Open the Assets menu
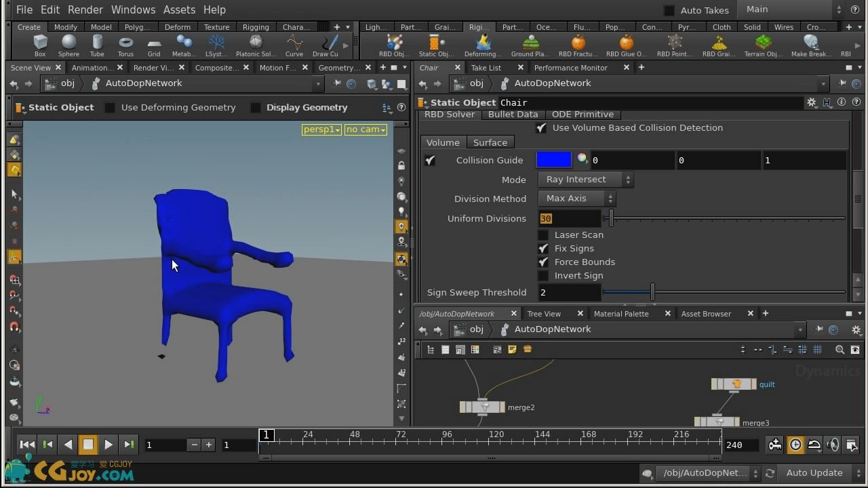Image resolution: width=868 pixels, height=488 pixels. click(x=179, y=9)
